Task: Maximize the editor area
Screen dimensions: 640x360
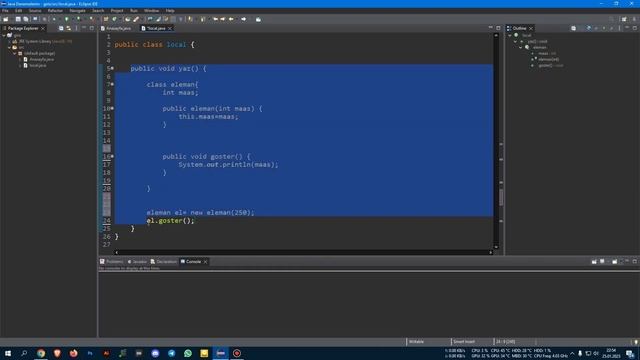Action: pyautogui.click(x=498, y=28)
